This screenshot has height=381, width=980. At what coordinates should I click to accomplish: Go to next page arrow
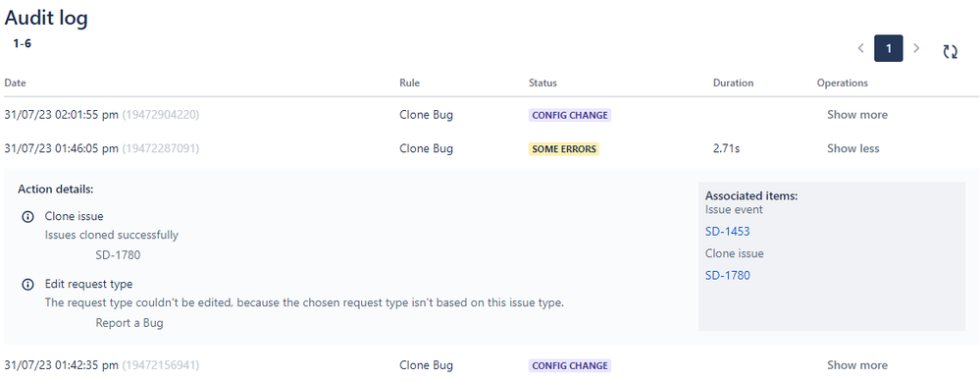(916, 48)
